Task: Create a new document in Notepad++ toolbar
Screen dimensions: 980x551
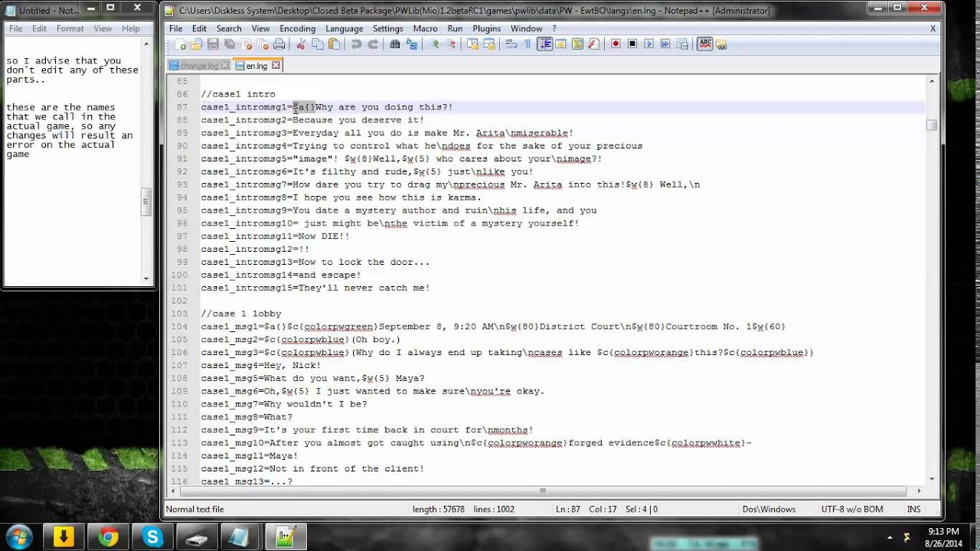Action: point(181,44)
